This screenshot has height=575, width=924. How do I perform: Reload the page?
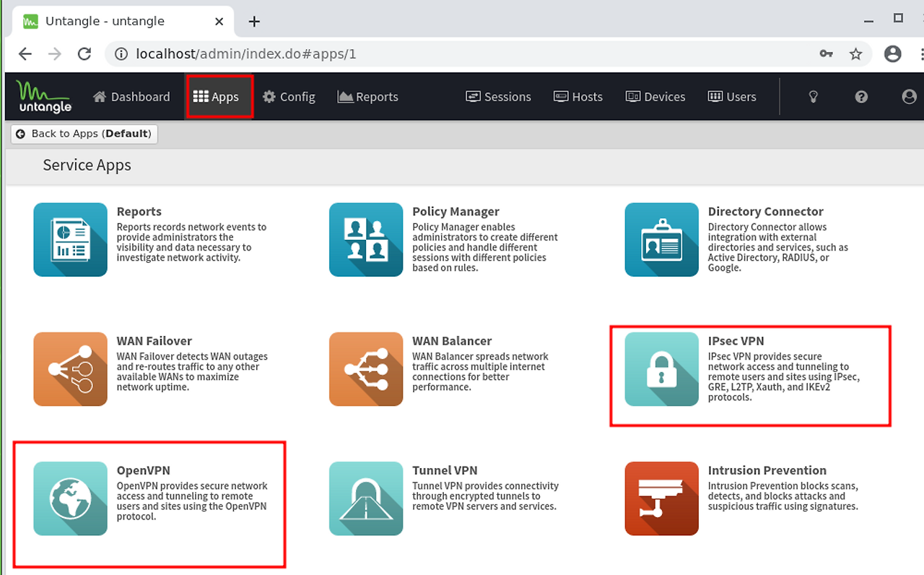pos(84,54)
